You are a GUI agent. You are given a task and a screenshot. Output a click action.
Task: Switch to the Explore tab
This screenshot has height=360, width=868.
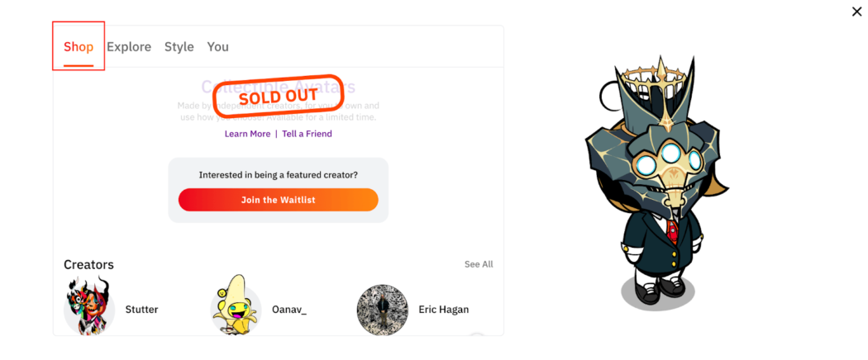coord(129,47)
